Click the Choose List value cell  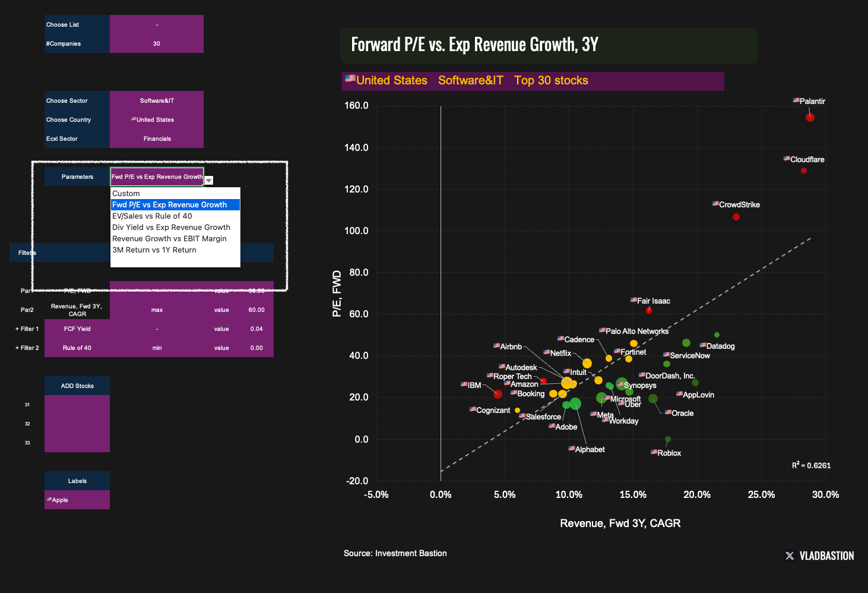coord(157,24)
